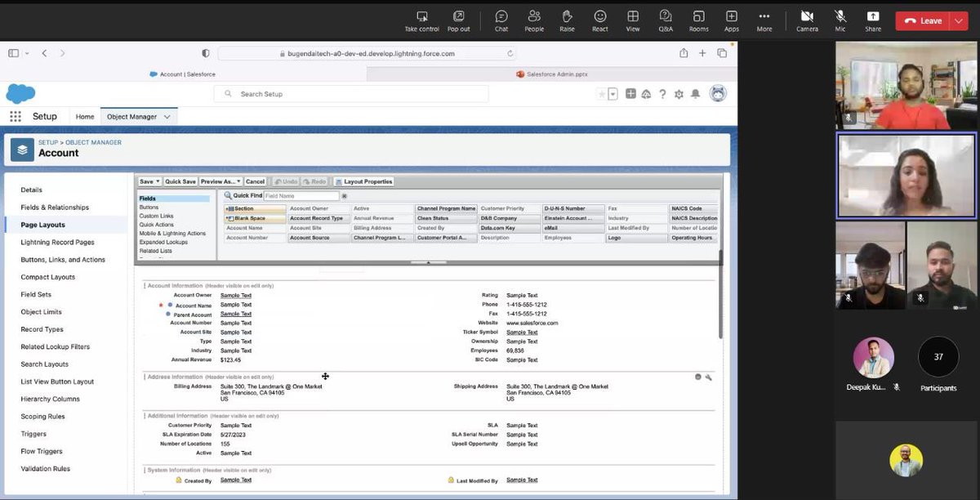The width and height of the screenshot is (980, 500).
Task: Open the Salesforce favorites list dropdown
Action: [613, 94]
